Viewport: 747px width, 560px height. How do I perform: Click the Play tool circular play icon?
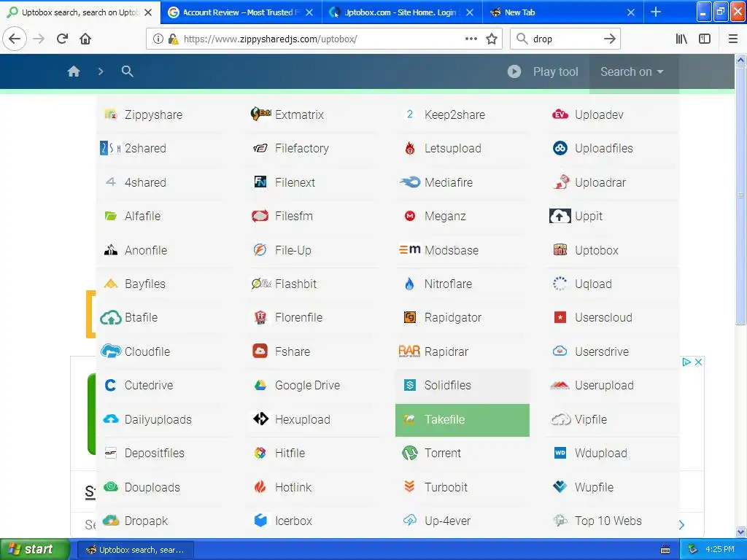tap(514, 71)
